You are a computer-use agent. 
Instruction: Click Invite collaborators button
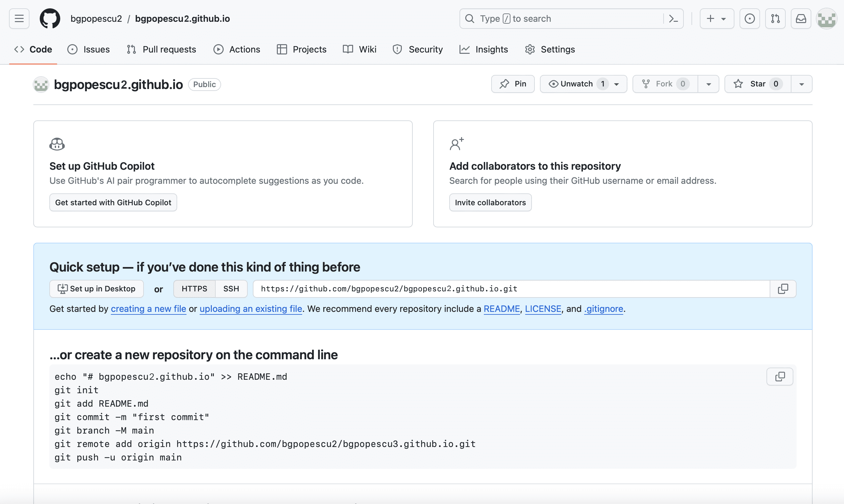(490, 202)
